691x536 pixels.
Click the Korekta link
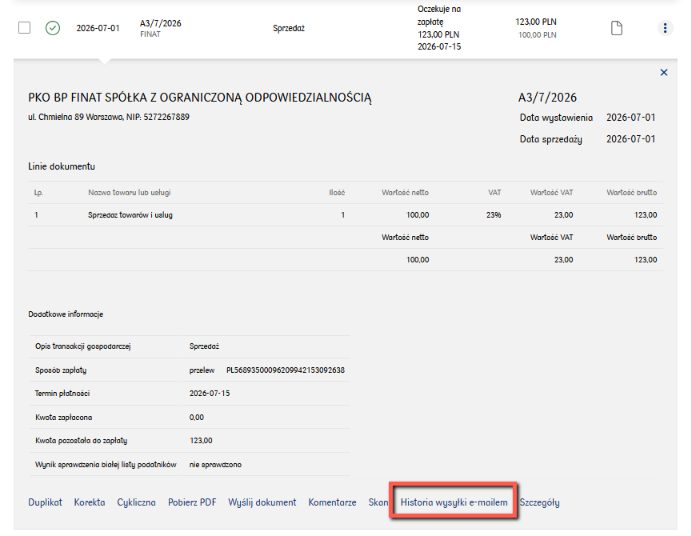(x=89, y=502)
